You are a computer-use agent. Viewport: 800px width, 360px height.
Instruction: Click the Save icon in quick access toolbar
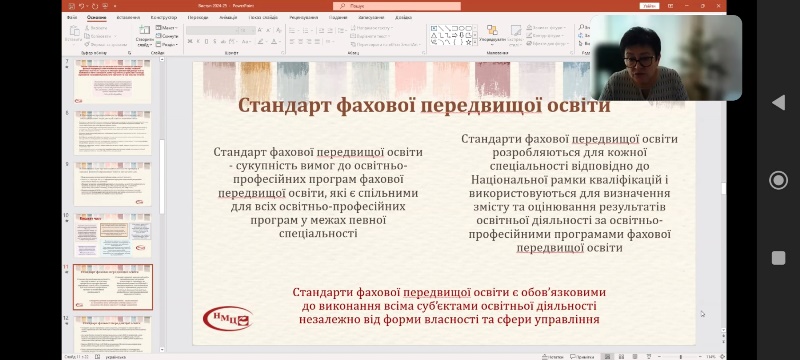click(x=71, y=6)
